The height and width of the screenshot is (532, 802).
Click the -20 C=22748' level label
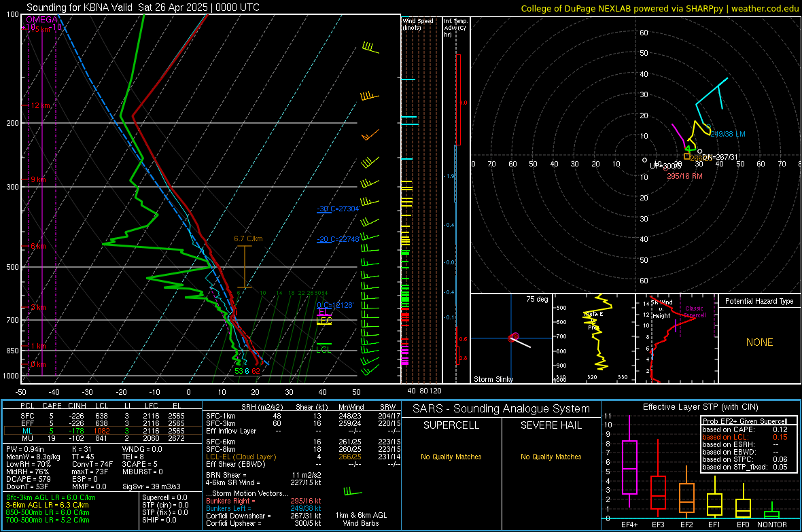click(338, 239)
